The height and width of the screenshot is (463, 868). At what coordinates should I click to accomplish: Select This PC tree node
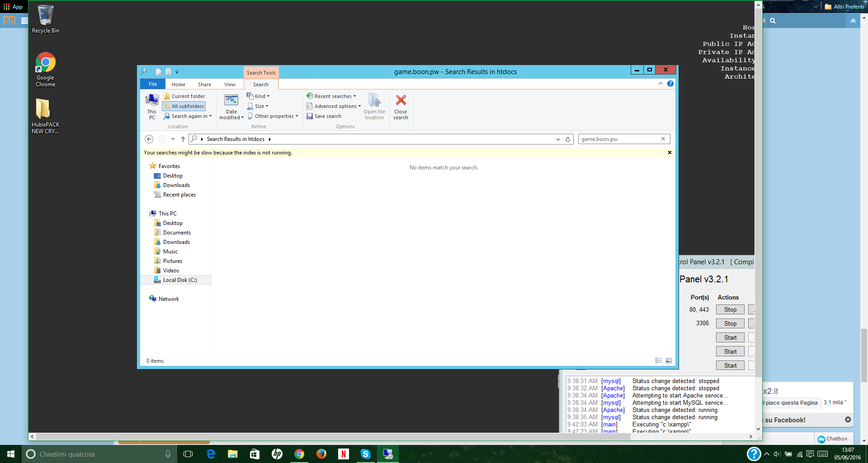167,214
